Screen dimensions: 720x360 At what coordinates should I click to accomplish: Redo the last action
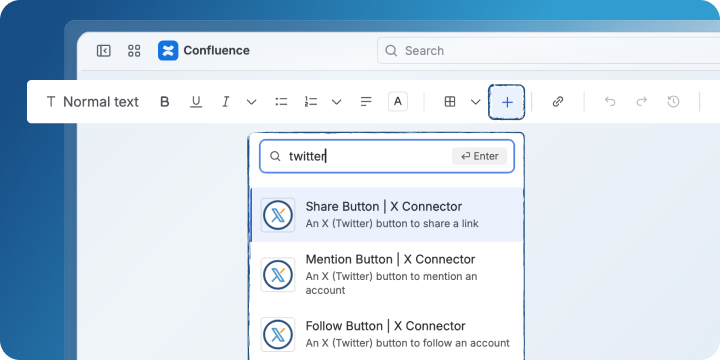(x=641, y=101)
